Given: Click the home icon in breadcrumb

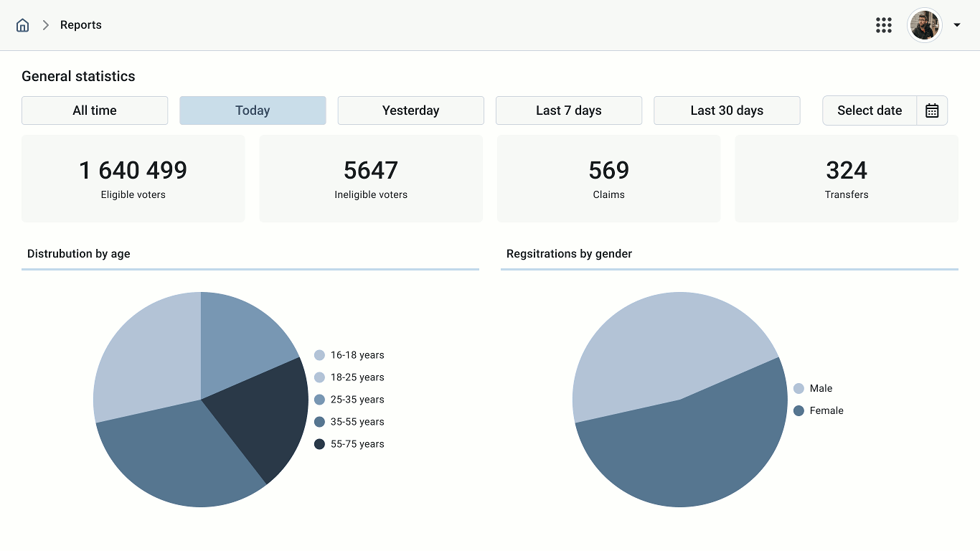Looking at the screenshot, I should point(23,25).
